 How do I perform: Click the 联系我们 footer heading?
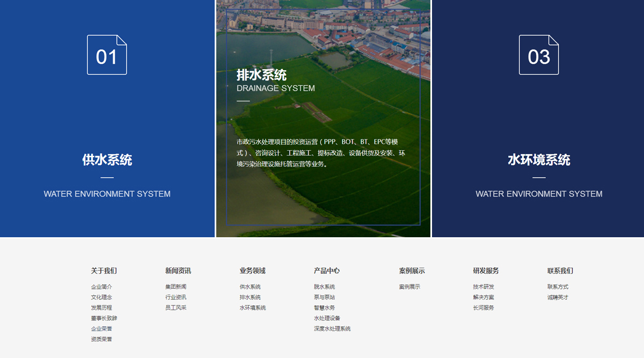coord(560,271)
